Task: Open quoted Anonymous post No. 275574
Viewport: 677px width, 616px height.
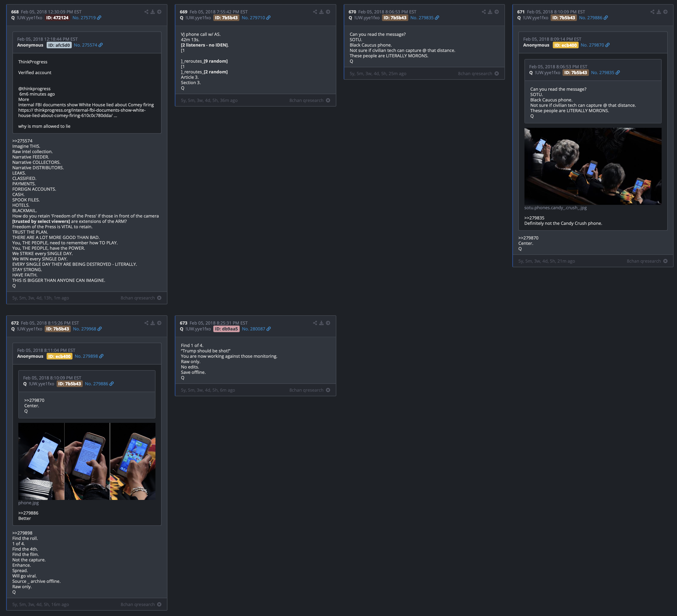Action: click(88, 45)
